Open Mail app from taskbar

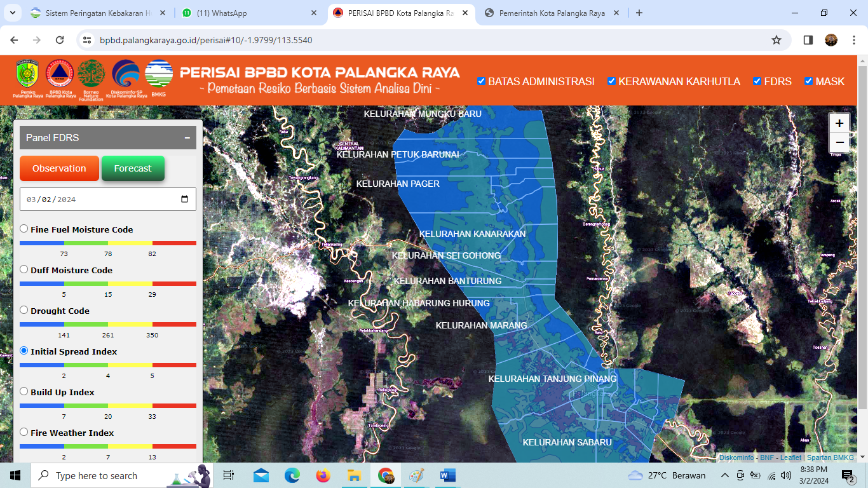point(261,475)
